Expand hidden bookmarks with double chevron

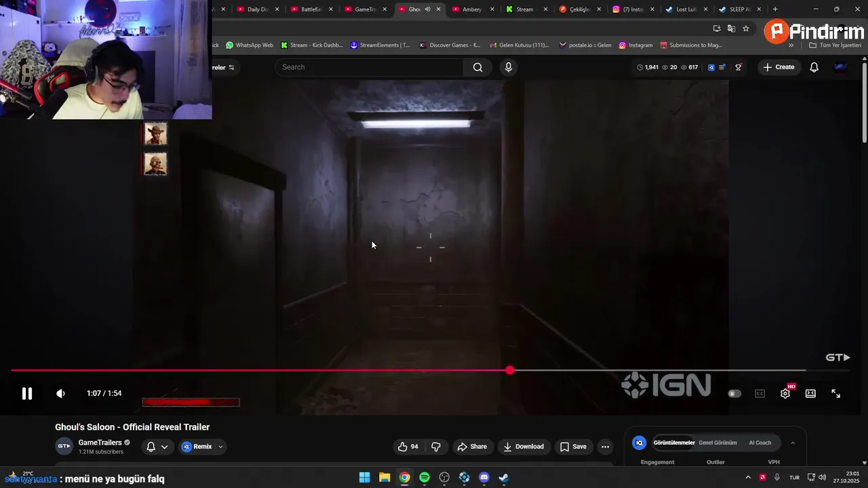(791, 45)
